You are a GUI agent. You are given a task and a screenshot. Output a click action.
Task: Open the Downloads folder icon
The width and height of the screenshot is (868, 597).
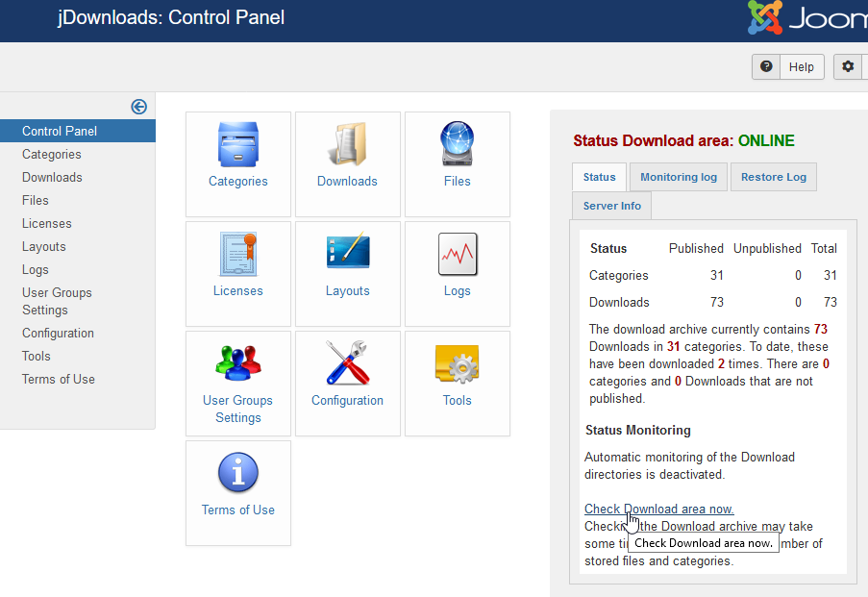point(348,144)
